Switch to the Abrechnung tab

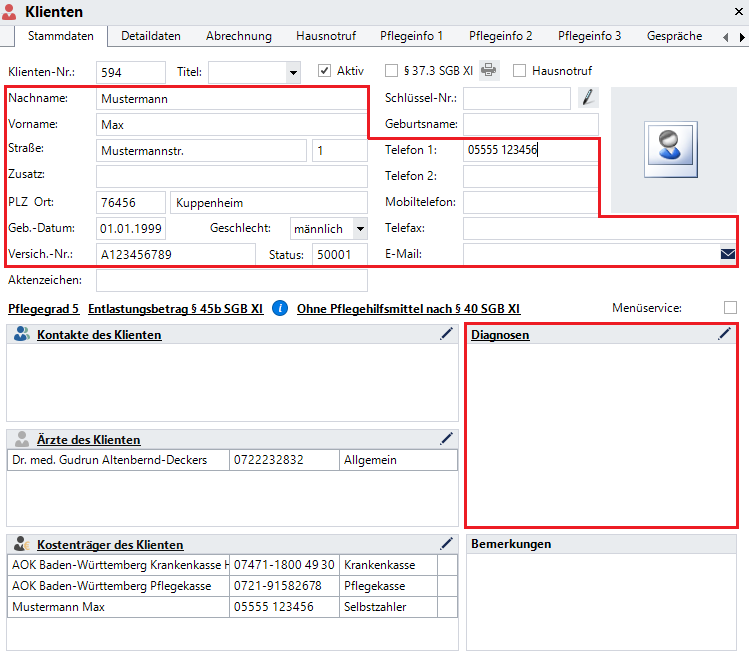point(238,36)
